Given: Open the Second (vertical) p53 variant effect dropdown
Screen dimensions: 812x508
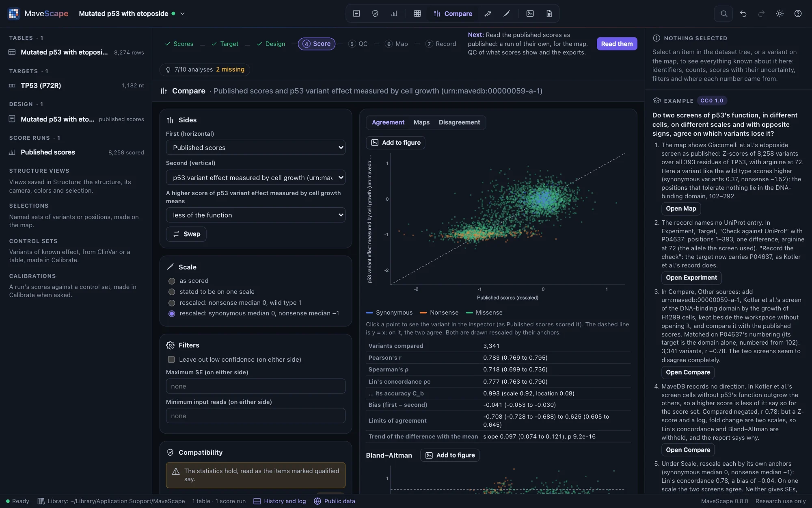Looking at the screenshot, I should coord(256,178).
